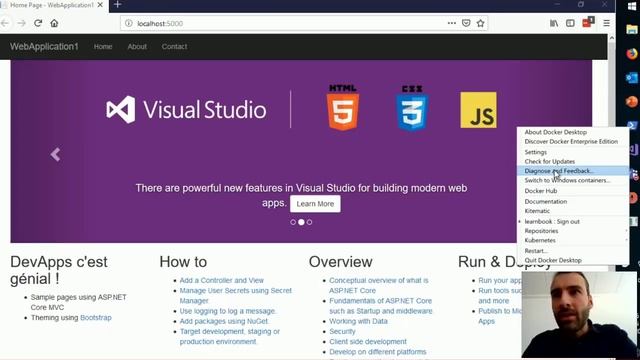Expand Repositories submenu
Image resolution: width=640 pixels, height=360 pixels.
pyautogui.click(x=573, y=231)
